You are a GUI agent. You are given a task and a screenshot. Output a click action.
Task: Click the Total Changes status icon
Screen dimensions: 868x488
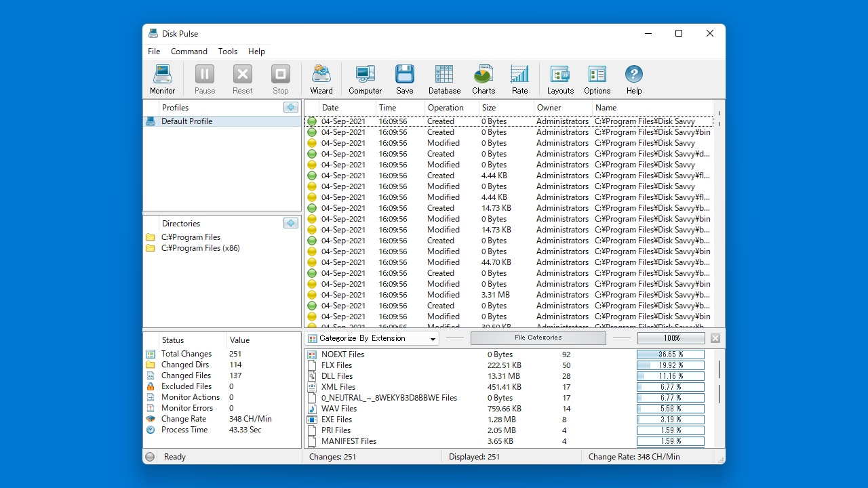[x=151, y=354]
